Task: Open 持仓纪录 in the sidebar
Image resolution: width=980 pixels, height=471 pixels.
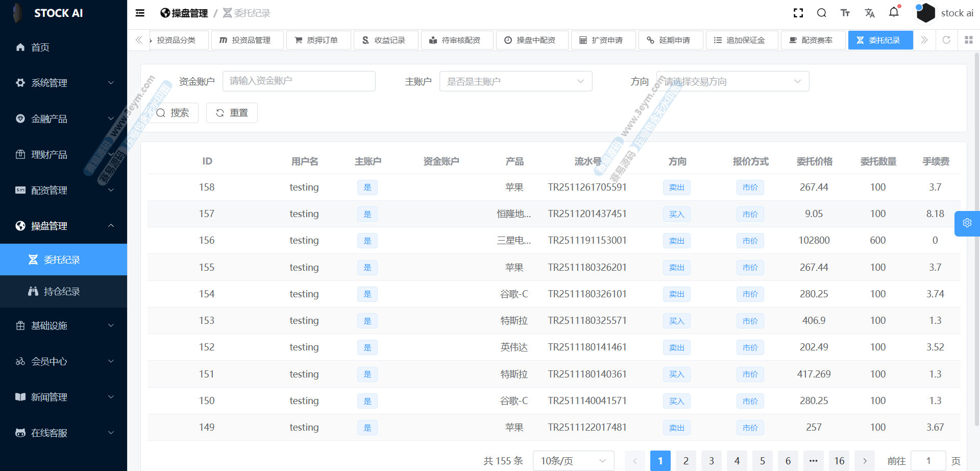Action: (x=62, y=292)
